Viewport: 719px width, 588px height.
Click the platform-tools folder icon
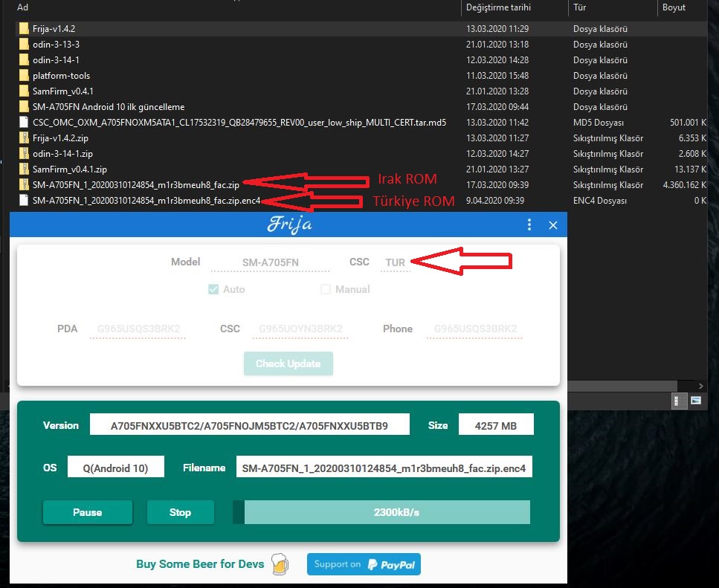24,75
